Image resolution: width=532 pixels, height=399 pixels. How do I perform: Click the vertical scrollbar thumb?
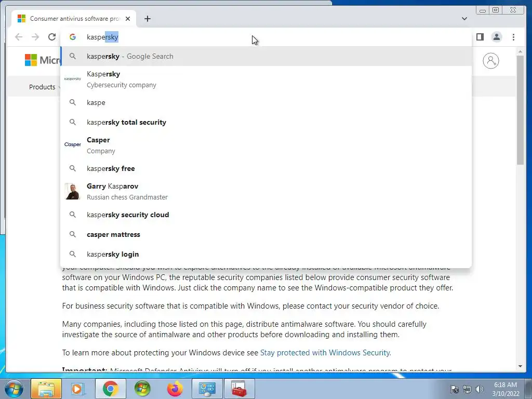pyautogui.click(x=521, y=110)
